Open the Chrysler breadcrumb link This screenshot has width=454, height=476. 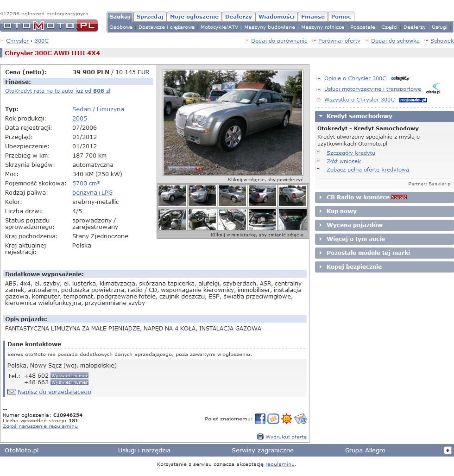17,41
